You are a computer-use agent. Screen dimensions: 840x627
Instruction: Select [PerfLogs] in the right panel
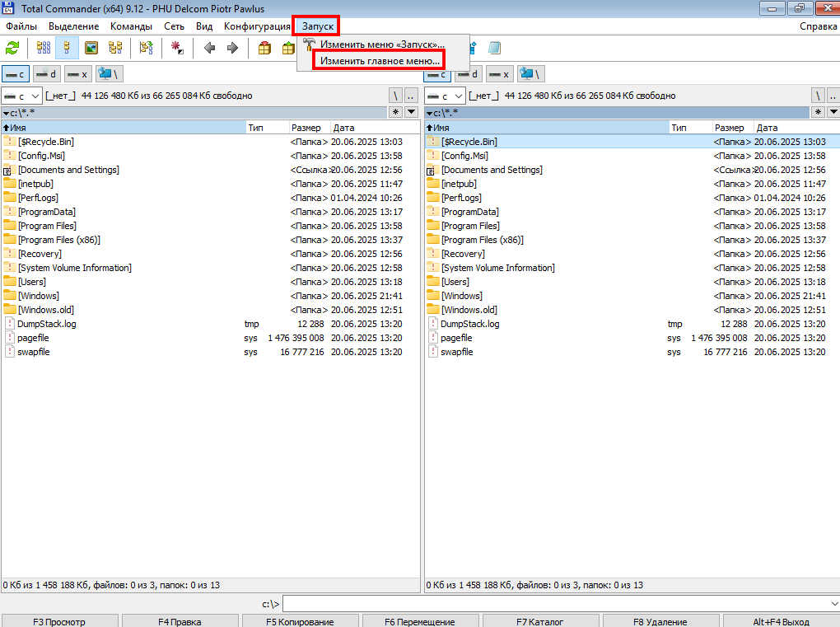click(461, 197)
